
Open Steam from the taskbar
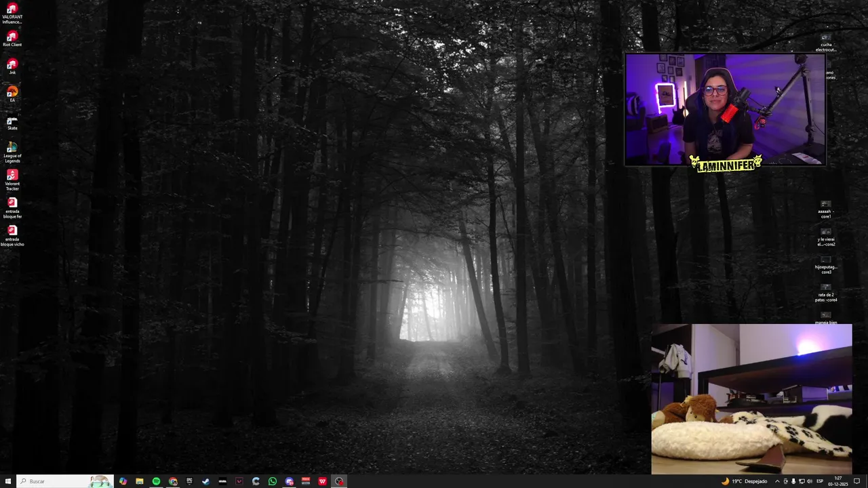tap(205, 481)
